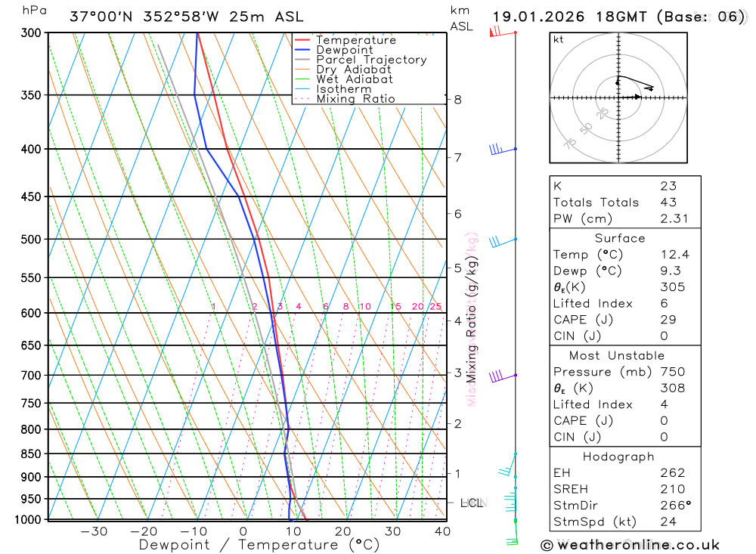The width and height of the screenshot is (756, 554).
Task: Click the red Temperature legend line
Action: (x=302, y=40)
